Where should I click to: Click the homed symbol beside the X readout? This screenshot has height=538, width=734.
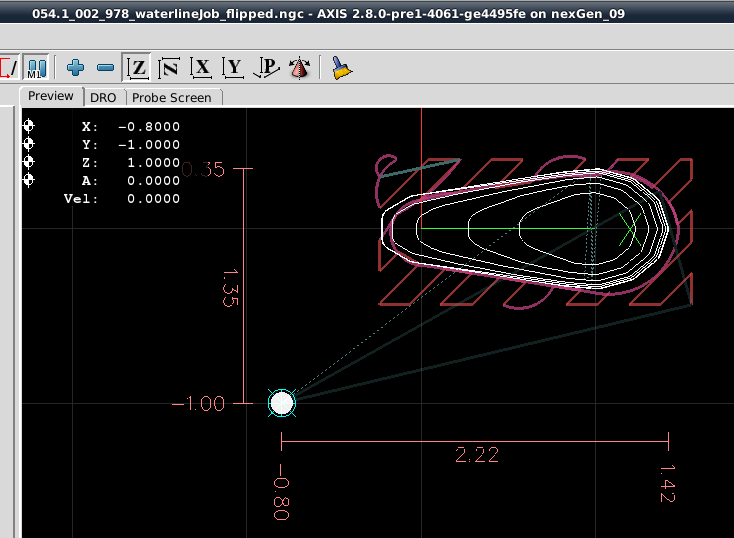29,126
